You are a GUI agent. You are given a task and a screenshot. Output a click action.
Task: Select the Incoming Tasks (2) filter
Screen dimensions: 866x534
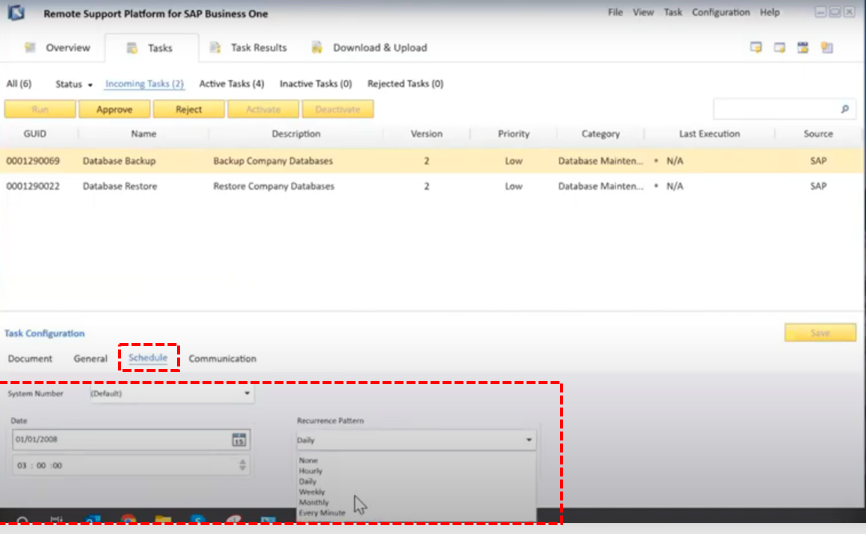(144, 84)
